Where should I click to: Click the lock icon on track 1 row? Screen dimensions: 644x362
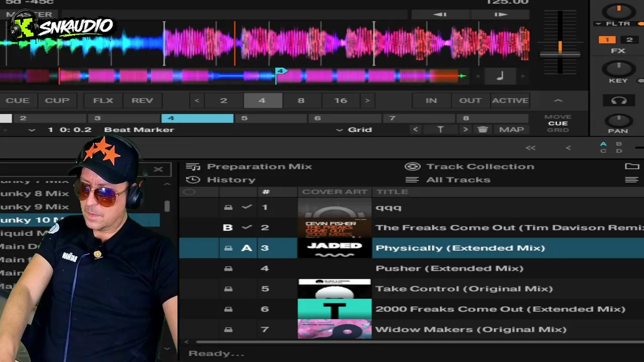[x=228, y=207]
